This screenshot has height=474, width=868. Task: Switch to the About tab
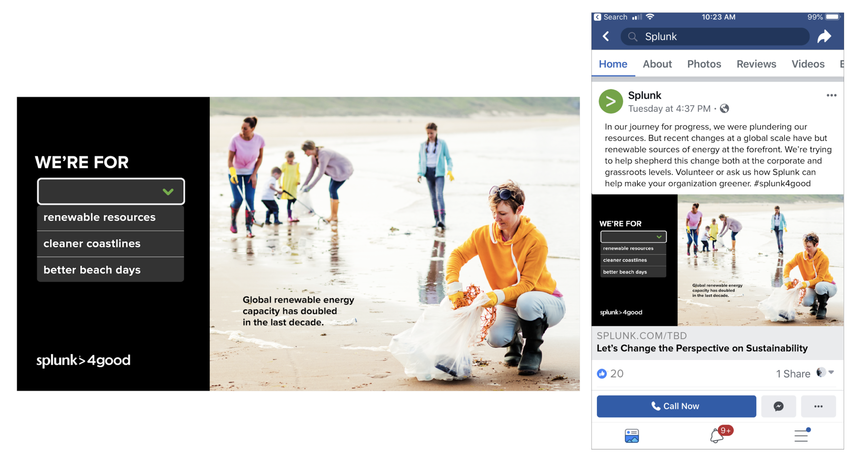pyautogui.click(x=657, y=64)
